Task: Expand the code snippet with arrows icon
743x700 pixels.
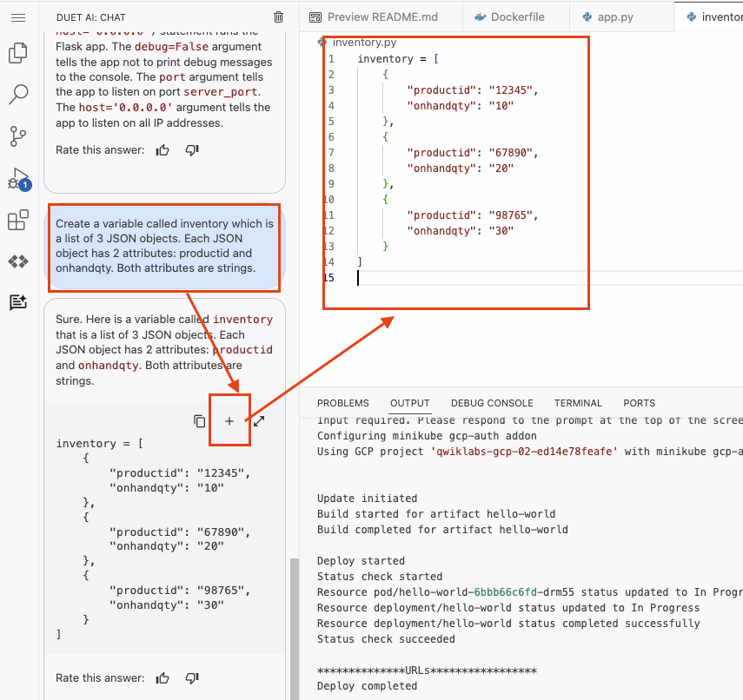Action: click(259, 421)
